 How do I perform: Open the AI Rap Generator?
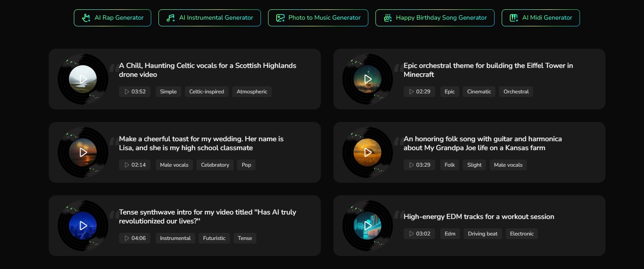pyautogui.click(x=112, y=18)
